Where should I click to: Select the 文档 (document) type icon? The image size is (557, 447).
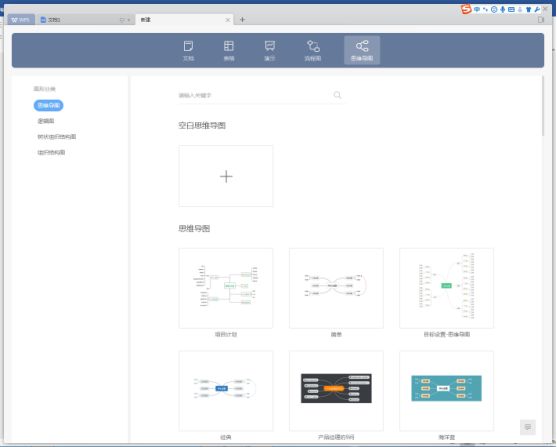(x=188, y=50)
